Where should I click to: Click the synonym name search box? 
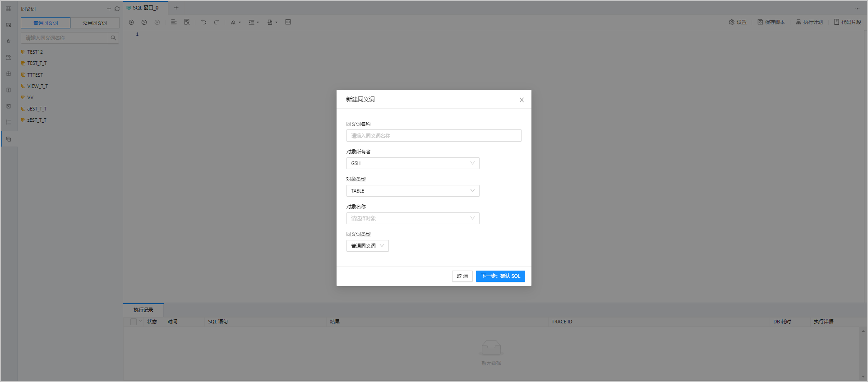click(65, 38)
